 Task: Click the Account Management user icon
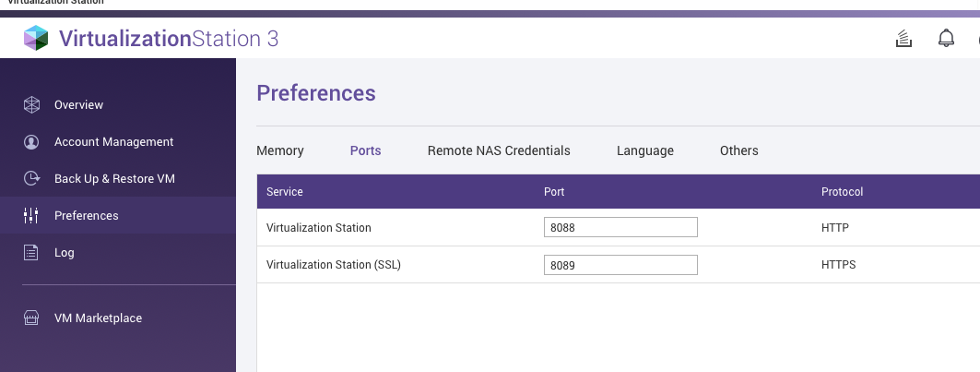point(31,142)
